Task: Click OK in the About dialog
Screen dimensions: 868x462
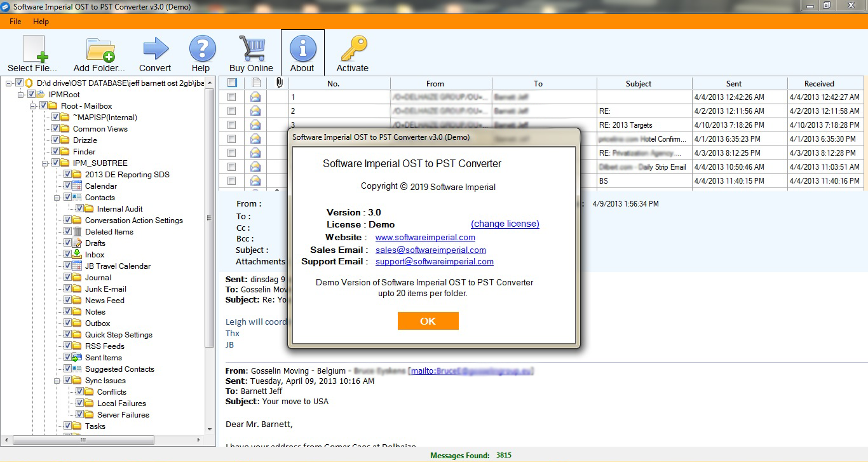Action: coord(428,321)
